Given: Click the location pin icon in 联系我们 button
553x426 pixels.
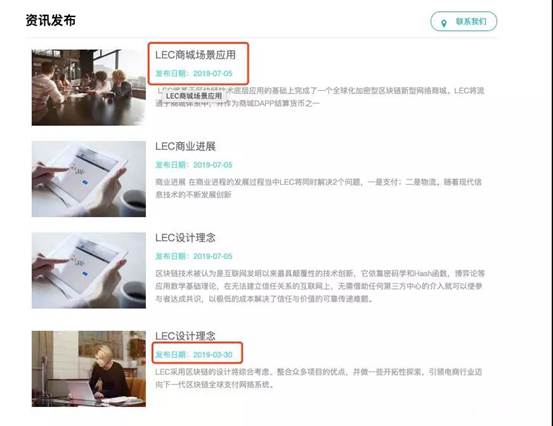Looking at the screenshot, I should (x=444, y=23).
